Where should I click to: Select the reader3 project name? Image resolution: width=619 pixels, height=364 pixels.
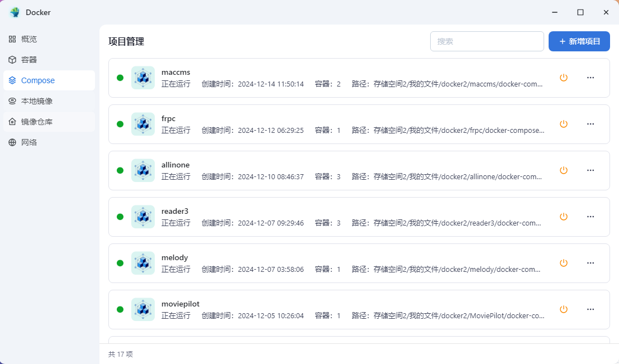tap(175, 211)
